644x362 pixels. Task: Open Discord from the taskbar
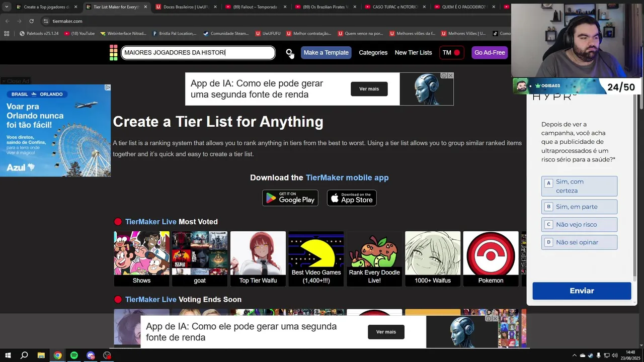(x=91, y=355)
